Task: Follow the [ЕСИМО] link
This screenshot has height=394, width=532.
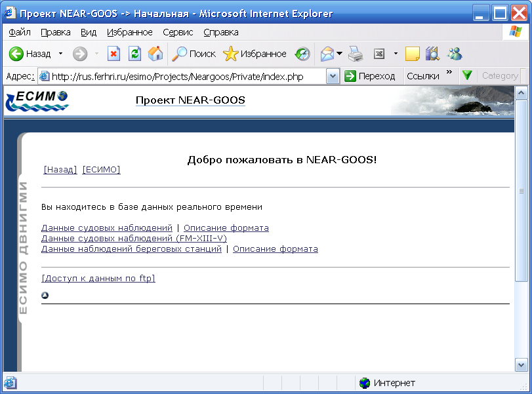Action: tap(102, 169)
